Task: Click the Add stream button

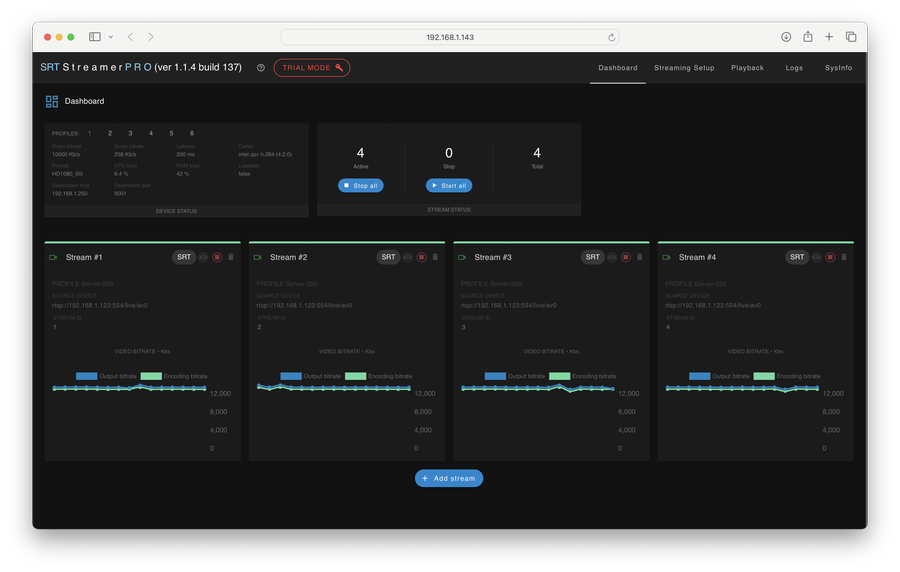Action: click(x=449, y=478)
